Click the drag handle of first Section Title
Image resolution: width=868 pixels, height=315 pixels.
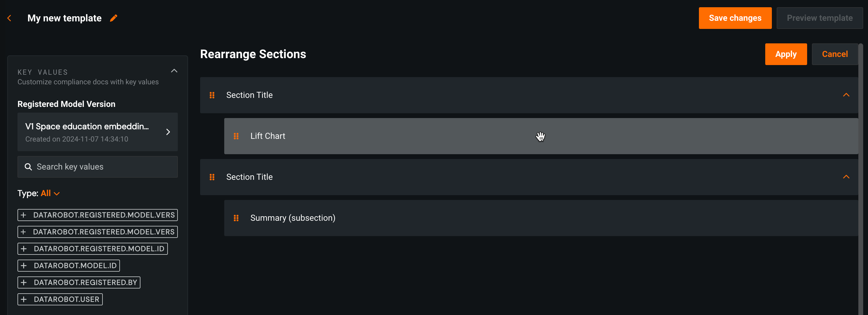[212, 95]
